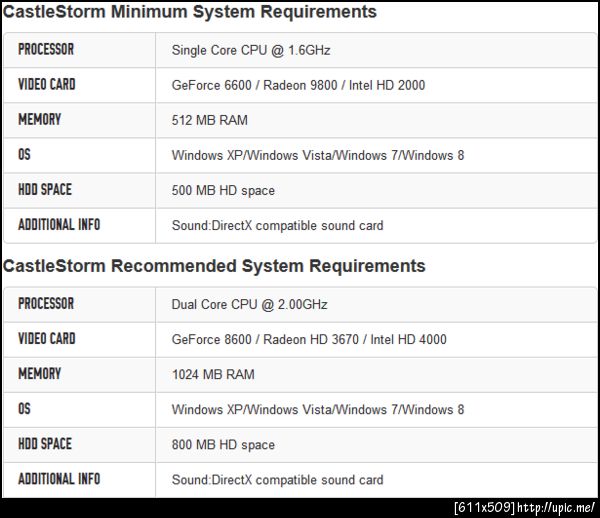Viewport: 600px width, 518px height.
Task: Click the recommended table's Windows OS list
Action: 318,410
